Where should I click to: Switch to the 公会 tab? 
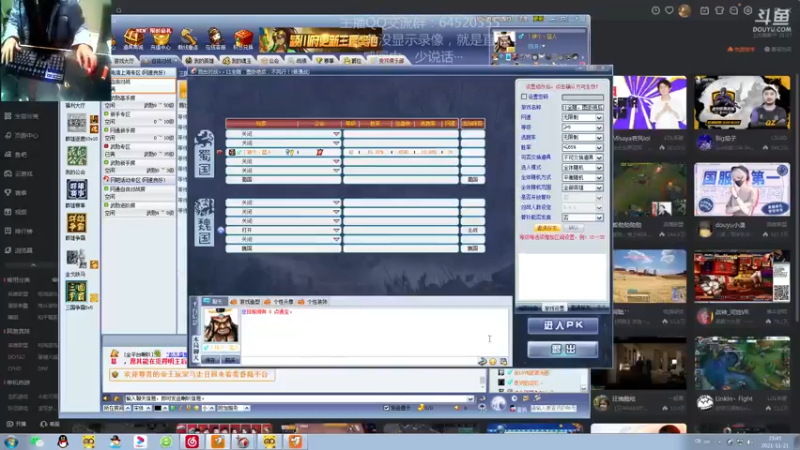[x=271, y=61]
